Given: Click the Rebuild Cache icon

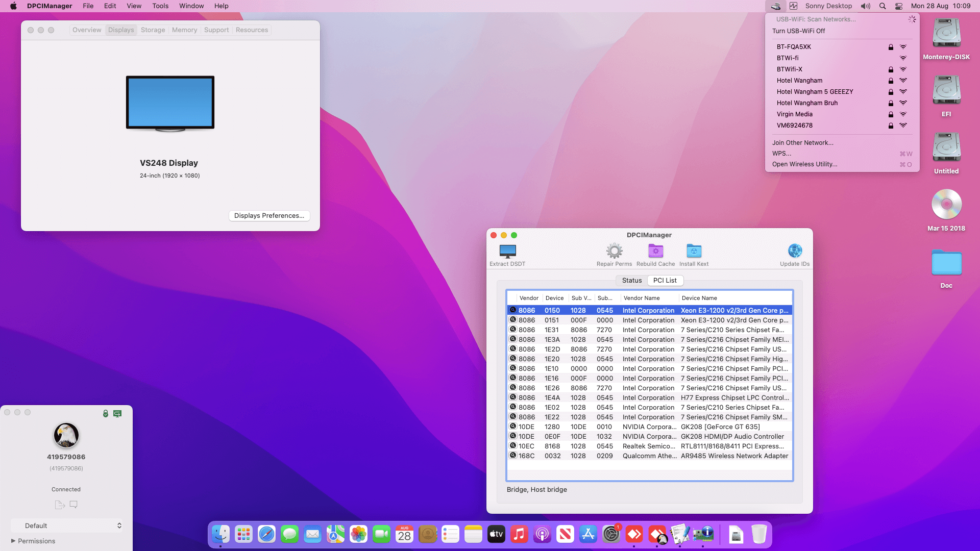Looking at the screenshot, I should click(655, 251).
